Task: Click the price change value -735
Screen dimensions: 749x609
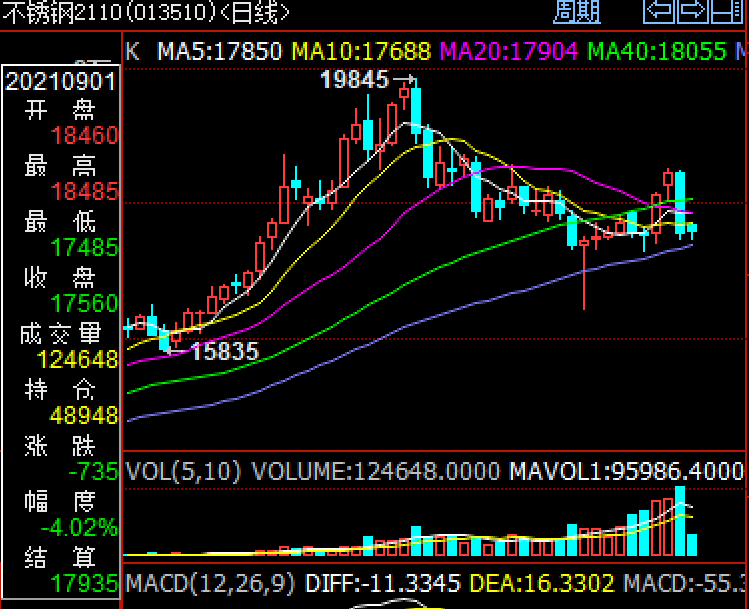Action: click(x=94, y=471)
